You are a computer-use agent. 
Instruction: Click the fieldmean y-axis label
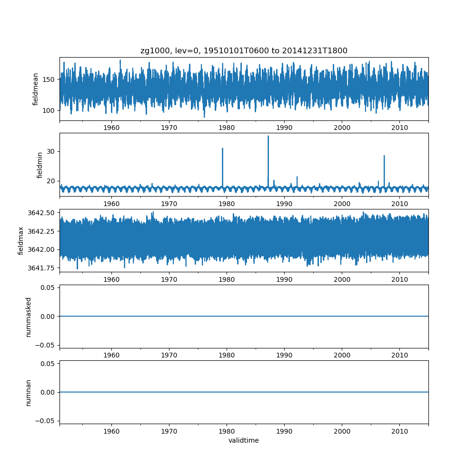coord(35,89)
